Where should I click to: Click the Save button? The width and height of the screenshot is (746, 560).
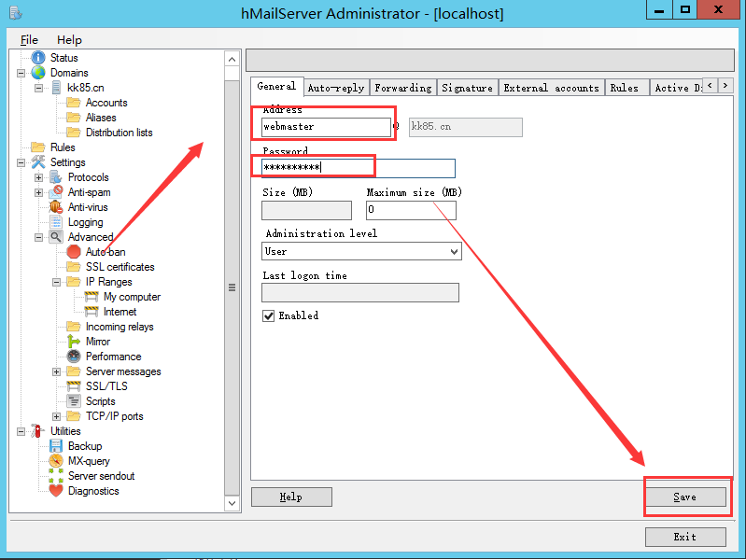tap(685, 497)
